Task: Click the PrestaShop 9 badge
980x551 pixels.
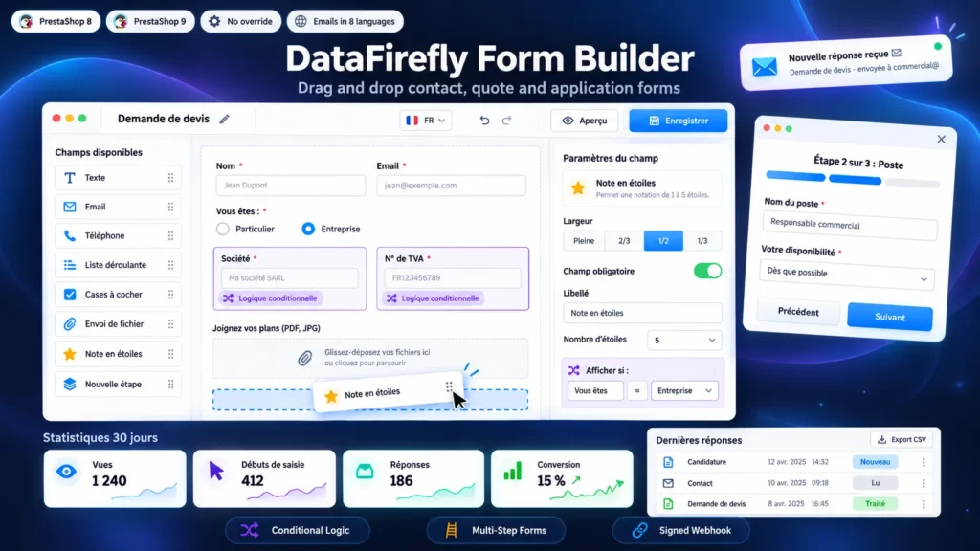Action: point(150,21)
